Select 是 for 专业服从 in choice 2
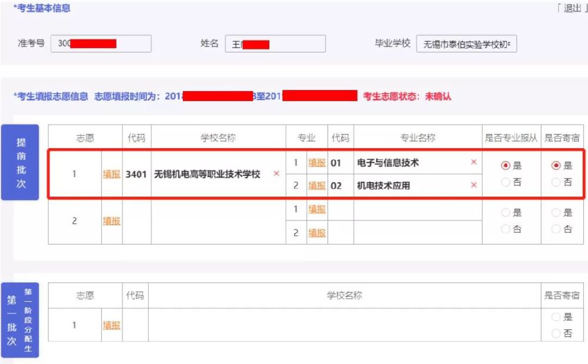 click(x=506, y=212)
